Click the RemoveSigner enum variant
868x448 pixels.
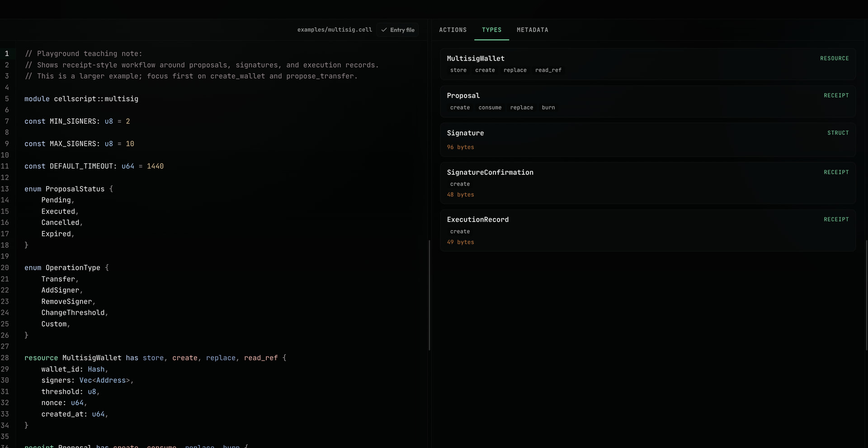coord(66,302)
